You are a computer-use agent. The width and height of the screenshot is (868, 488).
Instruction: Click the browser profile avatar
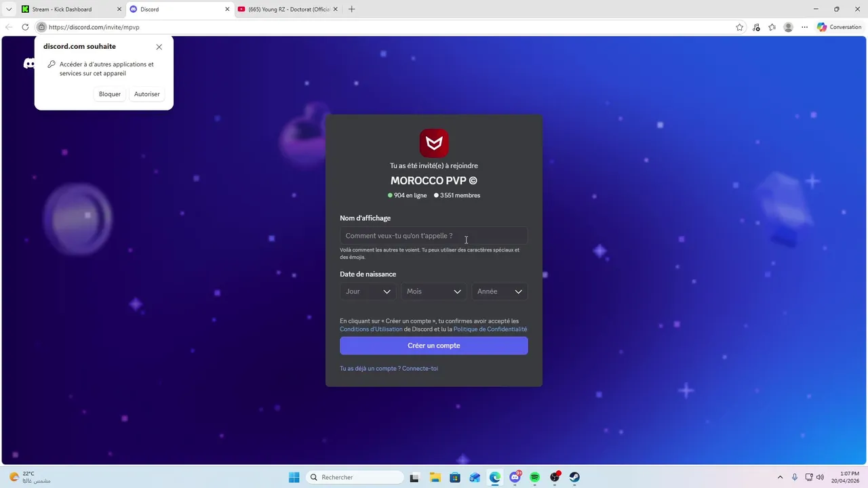pos(788,27)
